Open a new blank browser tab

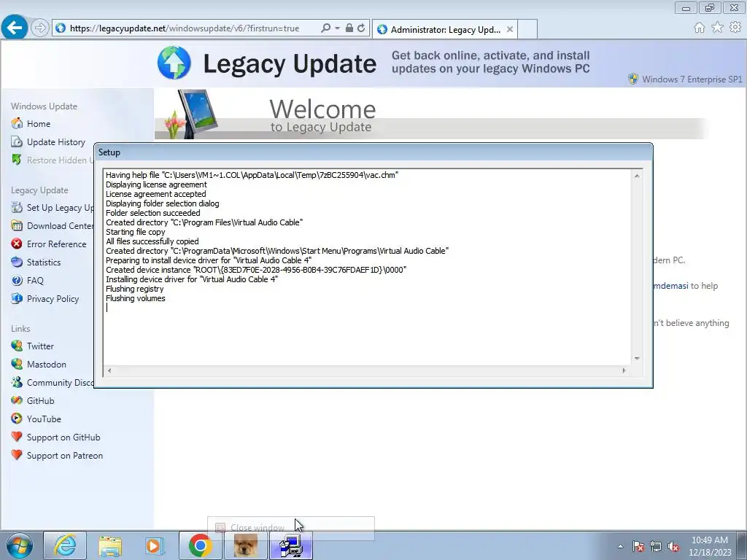click(x=527, y=29)
